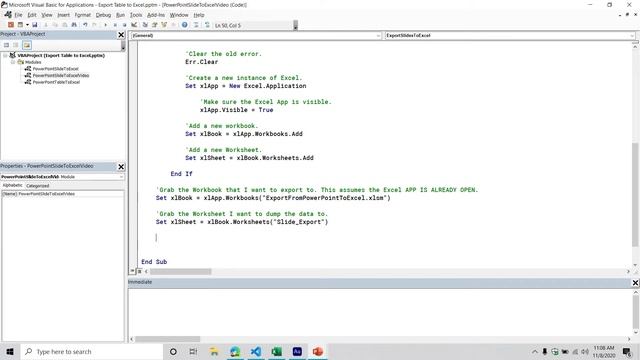Click the View Code icon in Project panel

[x=7, y=45]
